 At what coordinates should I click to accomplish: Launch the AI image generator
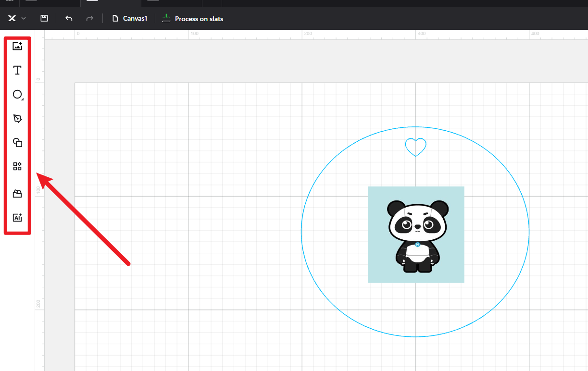point(17,218)
